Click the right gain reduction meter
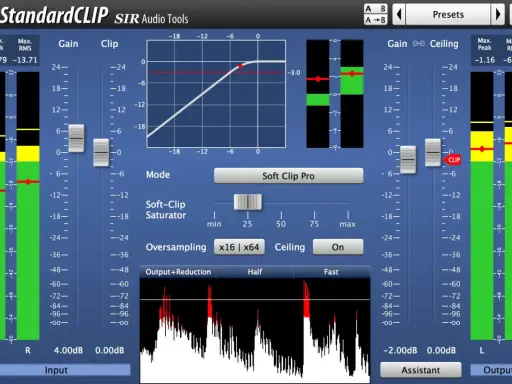The width and height of the screenshot is (512, 384). (x=352, y=94)
